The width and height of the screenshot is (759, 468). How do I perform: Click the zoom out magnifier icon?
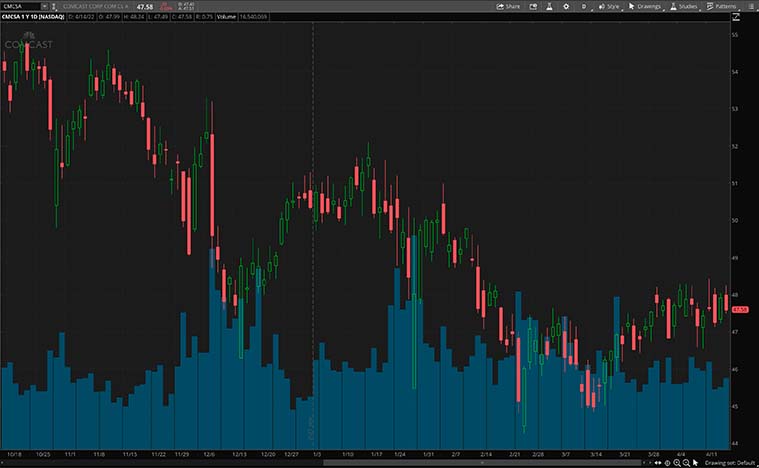[x=687, y=463]
